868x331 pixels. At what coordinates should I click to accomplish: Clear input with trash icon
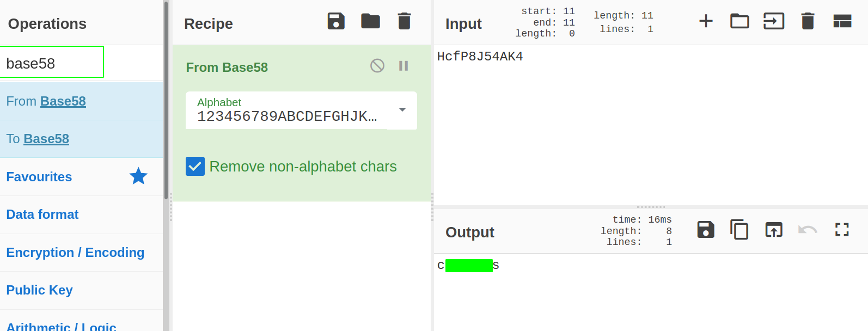pos(808,21)
